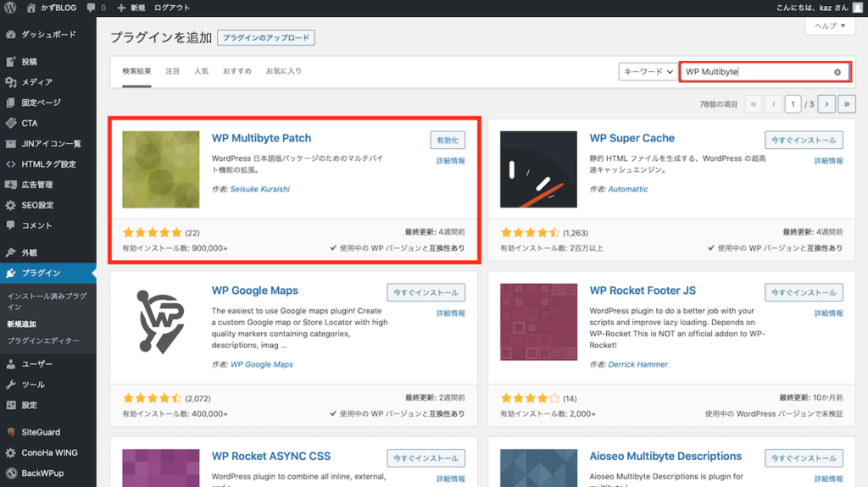Open WP Rocket Footer JS 詳細情報 link
This screenshot has height=487, width=868.
[829, 313]
